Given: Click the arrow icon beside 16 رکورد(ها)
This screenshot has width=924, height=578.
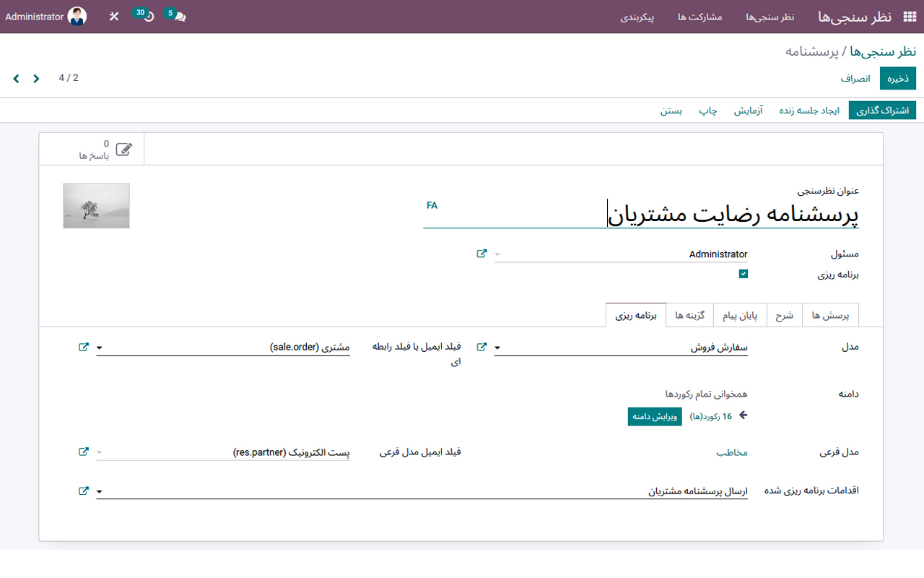Looking at the screenshot, I should click(742, 415).
